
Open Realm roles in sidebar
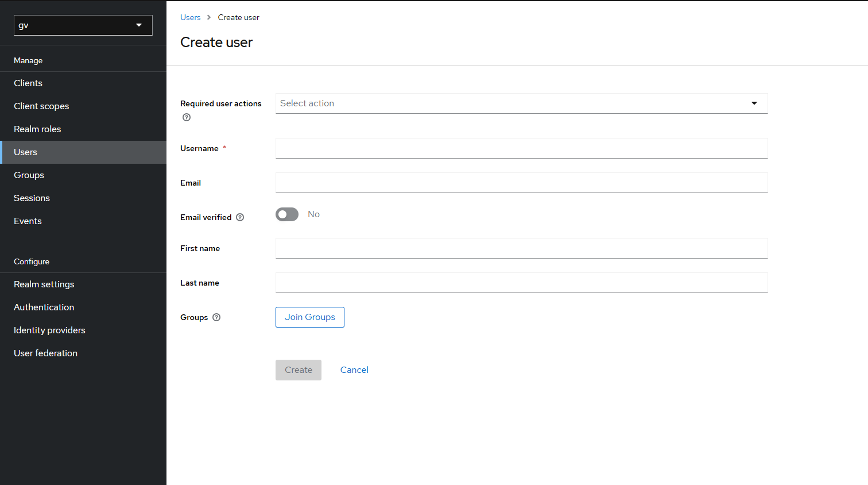pos(37,129)
